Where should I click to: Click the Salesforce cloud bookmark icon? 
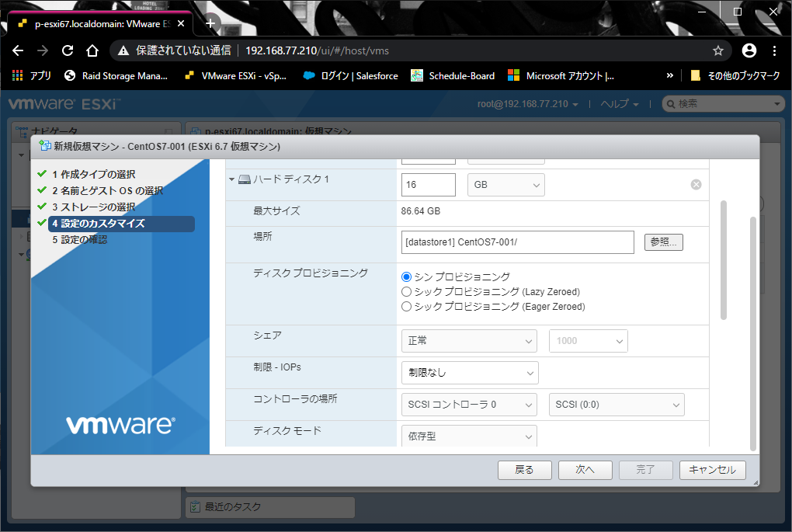308,76
